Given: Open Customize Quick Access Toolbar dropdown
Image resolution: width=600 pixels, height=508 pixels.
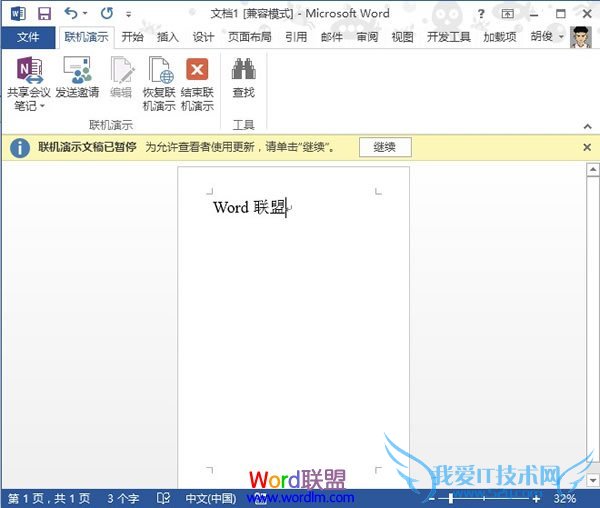Looking at the screenshot, I should (x=129, y=15).
